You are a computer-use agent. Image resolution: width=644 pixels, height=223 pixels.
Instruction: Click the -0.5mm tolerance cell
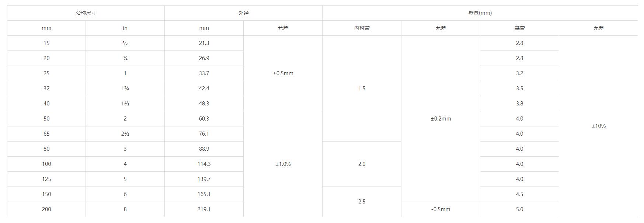(441, 209)
